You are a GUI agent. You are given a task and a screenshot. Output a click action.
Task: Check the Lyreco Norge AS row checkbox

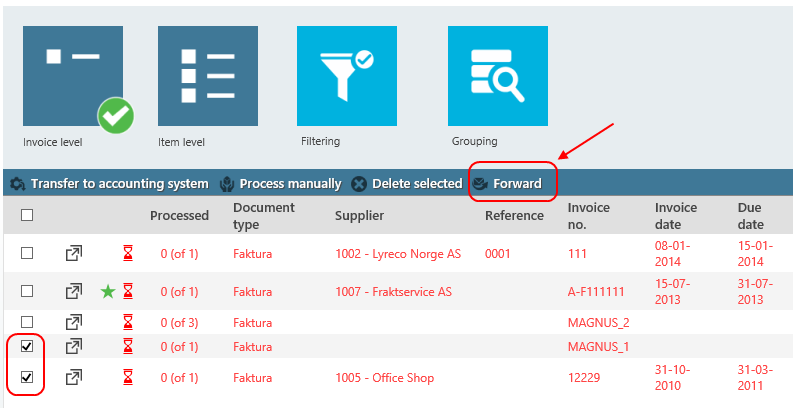coord(27,253)
